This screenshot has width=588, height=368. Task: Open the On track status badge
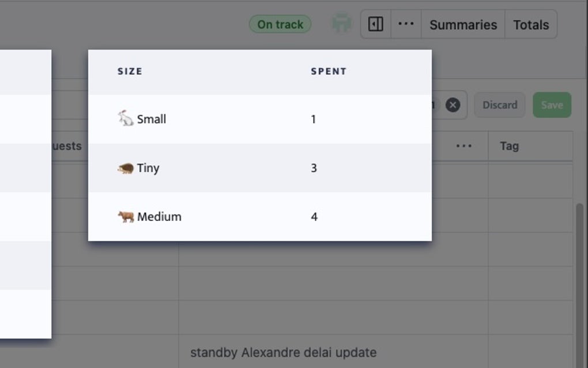(280, 24)
